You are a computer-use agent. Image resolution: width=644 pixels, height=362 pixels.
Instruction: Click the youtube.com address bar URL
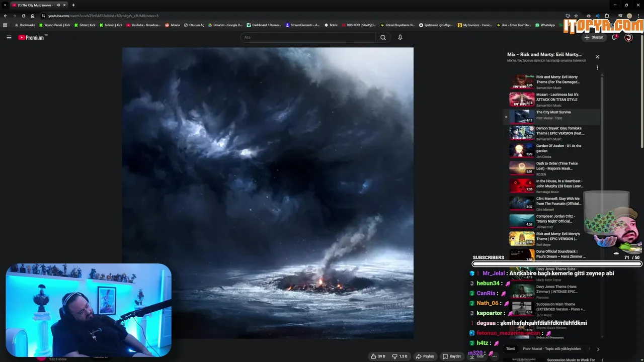pyautogui.click(x=103, y=16)
